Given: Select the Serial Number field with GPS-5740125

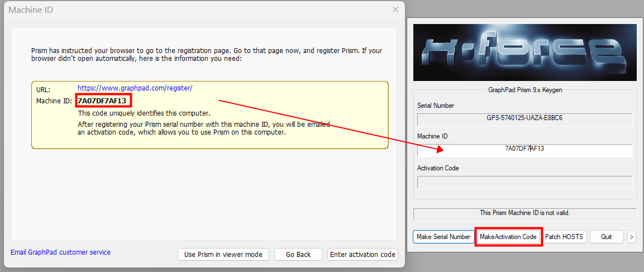Looking at the screenshot, I should pos(524,119).
